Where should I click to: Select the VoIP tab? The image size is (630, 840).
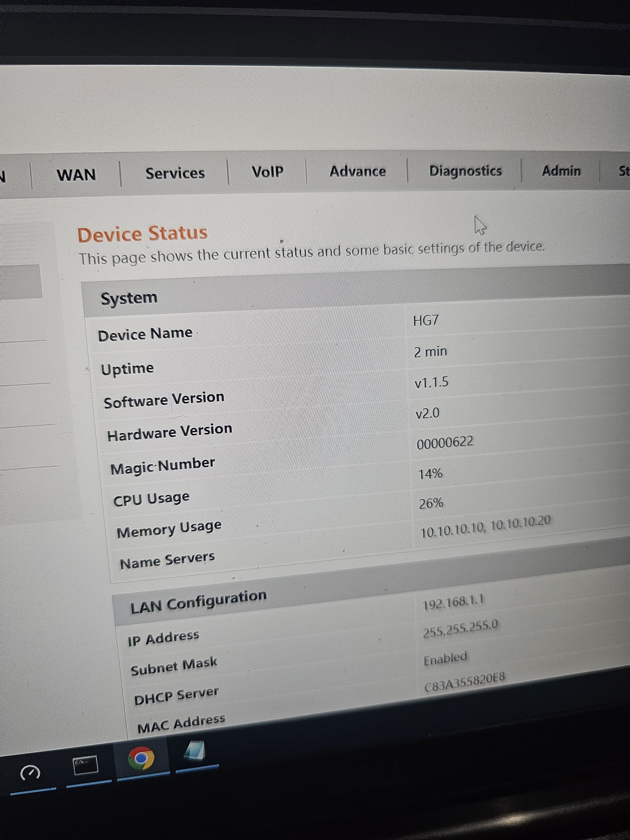267,172
